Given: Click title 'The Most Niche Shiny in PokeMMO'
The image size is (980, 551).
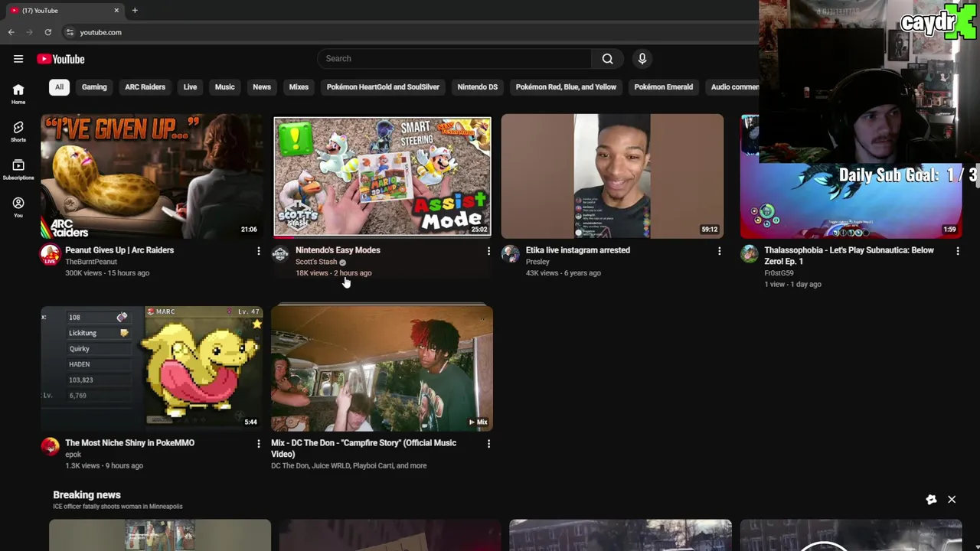Looking at the screenshot, I should coord(129,443).
